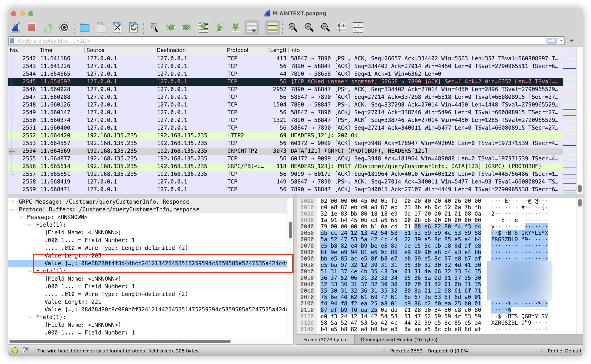Reload the capture file icon
Screen dimensions: 591x364
tap(133, 27)
